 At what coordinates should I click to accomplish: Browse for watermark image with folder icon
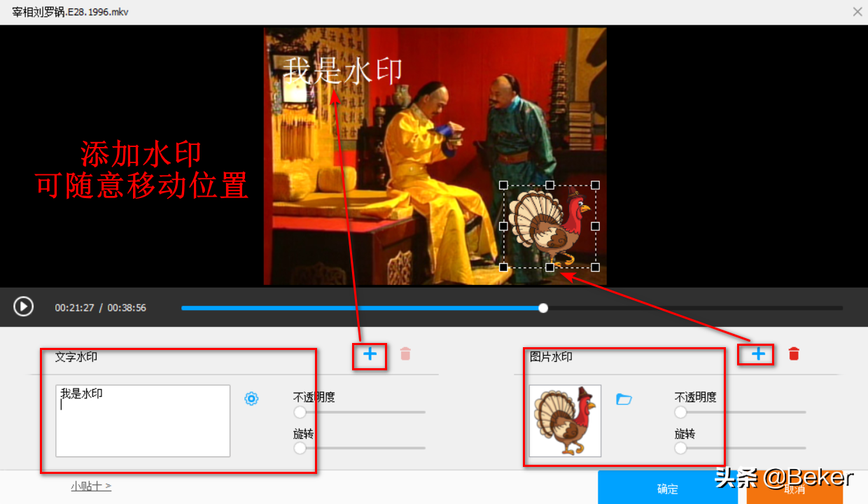pos(624,399)
